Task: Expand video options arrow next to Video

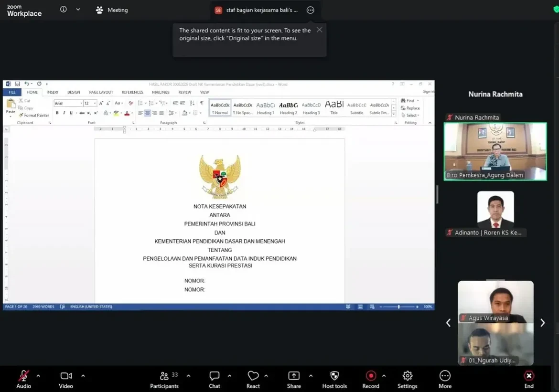Action: coord(83,376)
